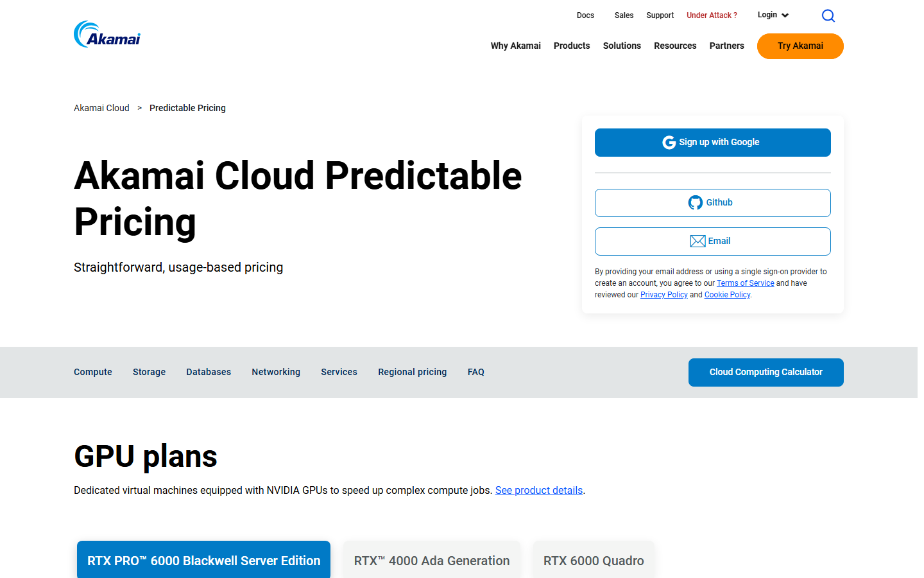Open the Cookie Policy link
The image size is (924, 578).
click(x=727, y=295)
